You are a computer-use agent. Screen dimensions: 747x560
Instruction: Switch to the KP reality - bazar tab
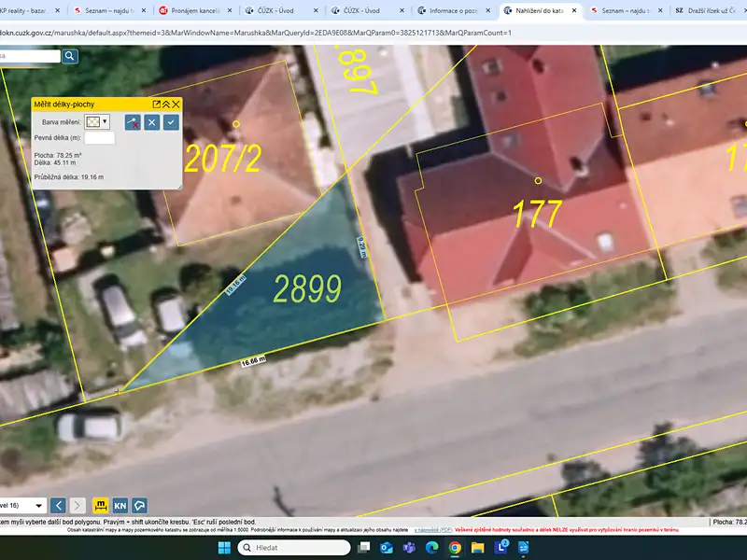(27, 10)
